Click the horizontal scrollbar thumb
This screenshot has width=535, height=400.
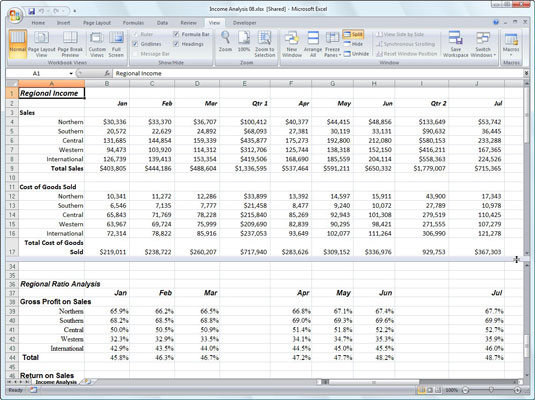pos(374,382)
